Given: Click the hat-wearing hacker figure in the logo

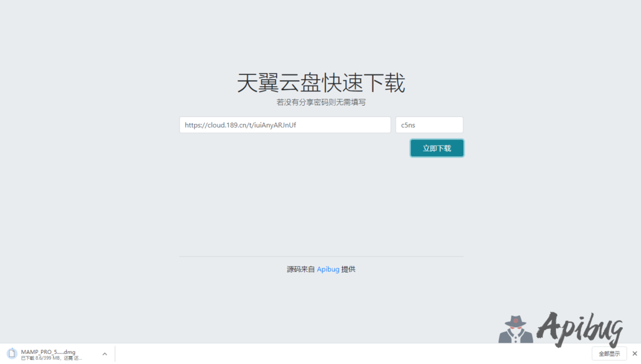Looking at the screenshot, I should [515, 330].
